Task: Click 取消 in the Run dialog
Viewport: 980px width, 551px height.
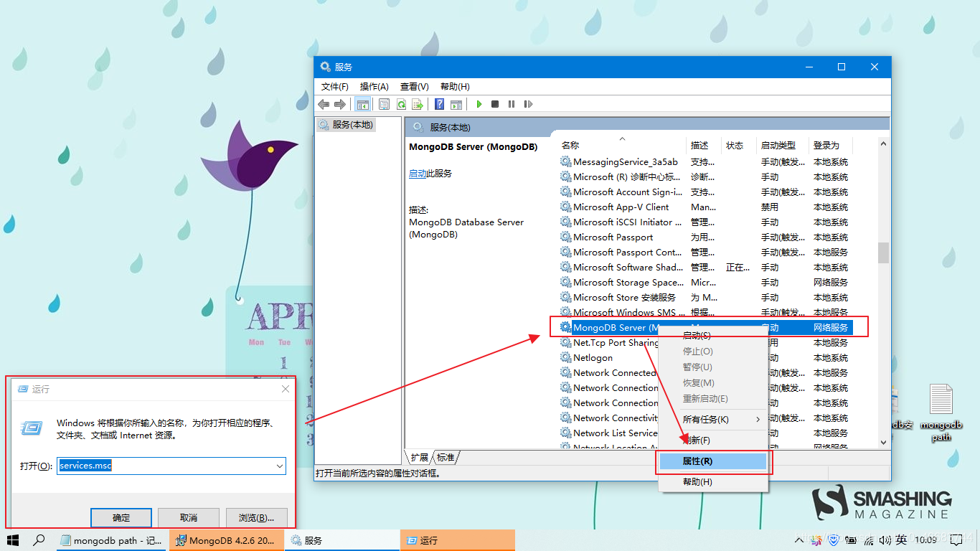Action: 188,517
